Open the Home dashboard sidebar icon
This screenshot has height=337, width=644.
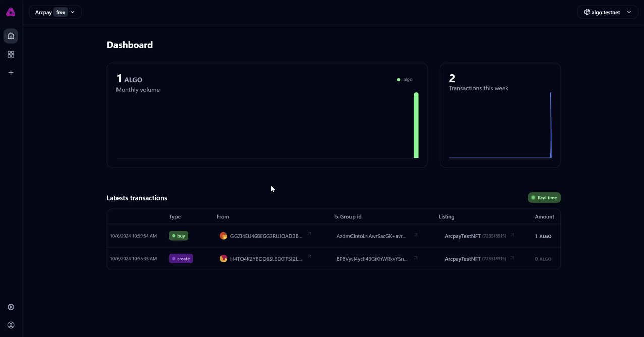click(11, 36)
